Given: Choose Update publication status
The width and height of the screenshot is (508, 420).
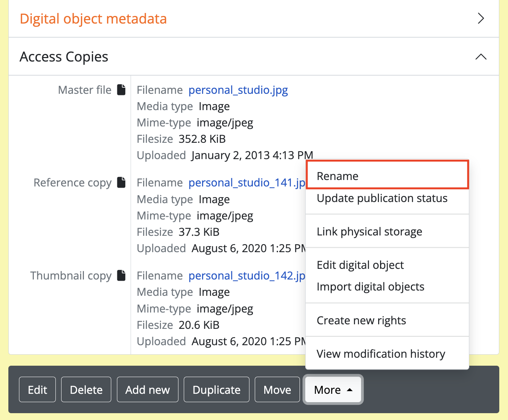Looking at the screenshot, I should click(382, 198).
